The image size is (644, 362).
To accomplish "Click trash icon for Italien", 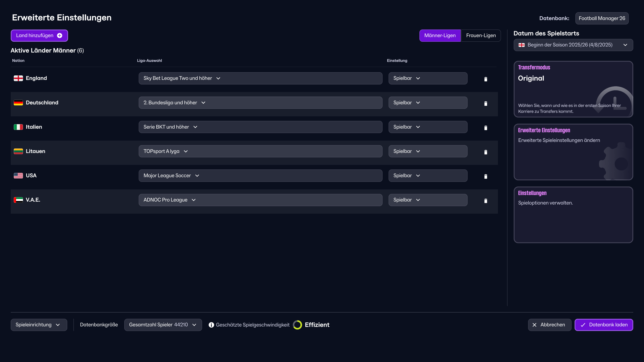I will pyautogui.click(x=486, y=128).
